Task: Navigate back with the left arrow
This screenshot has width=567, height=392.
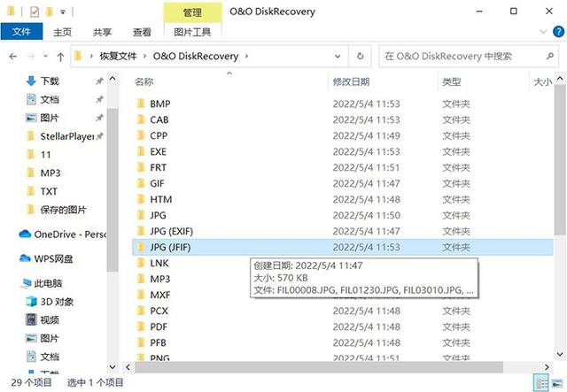Action: pos(13,57)
